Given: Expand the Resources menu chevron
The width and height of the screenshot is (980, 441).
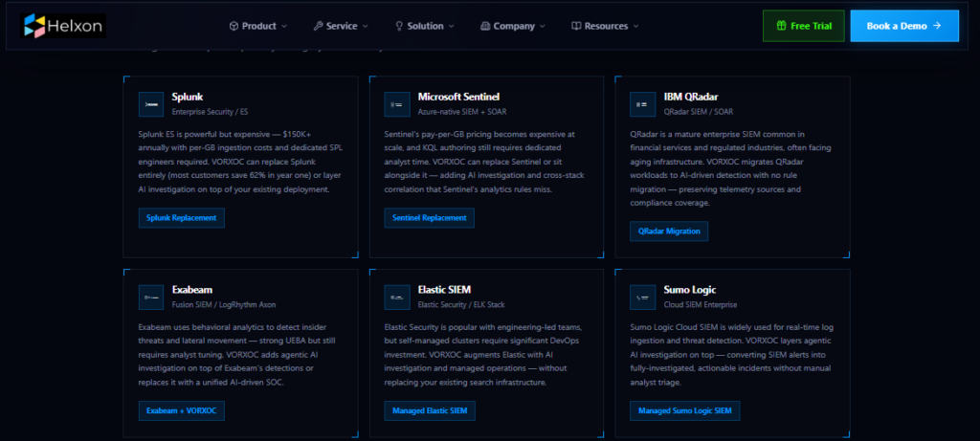Looking at the screenshot, I should point(635,26).
